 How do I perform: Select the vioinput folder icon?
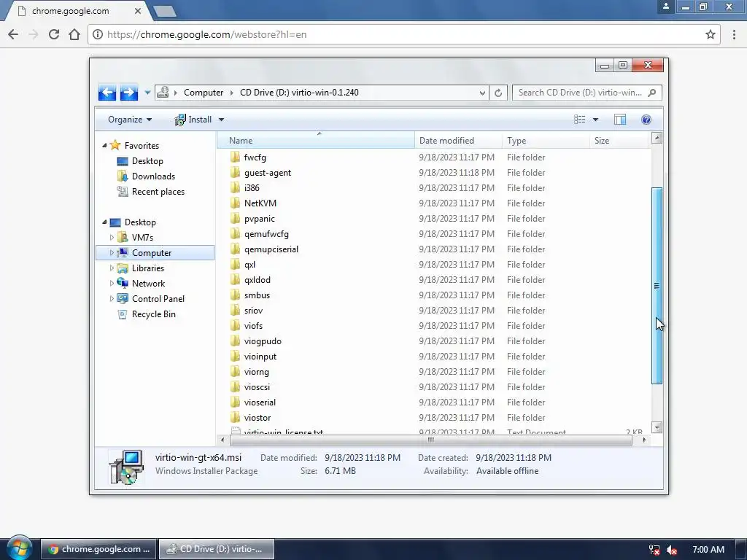click(x=235, y=356)
